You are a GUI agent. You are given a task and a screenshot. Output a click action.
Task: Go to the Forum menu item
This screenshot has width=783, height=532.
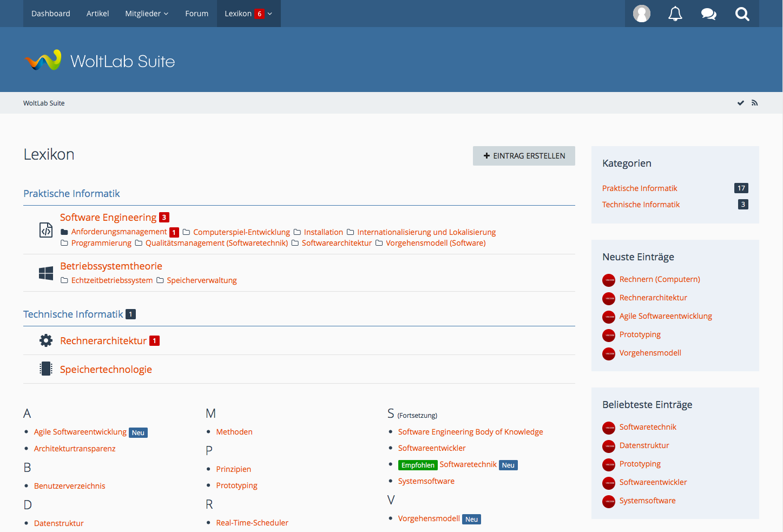pyautogui.click(x=196, y=14)
